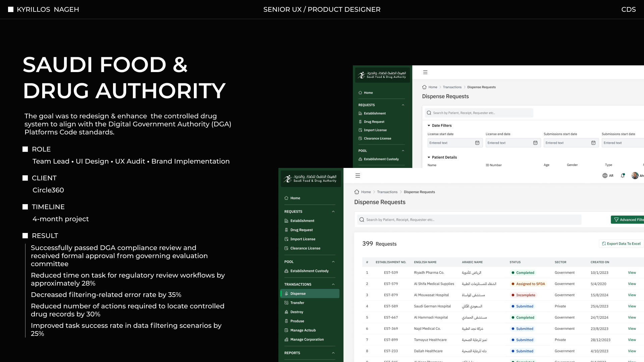Collapse the REPORTS section chevron
The width and height of the screenshot is (644, 362).
[333, 353]
